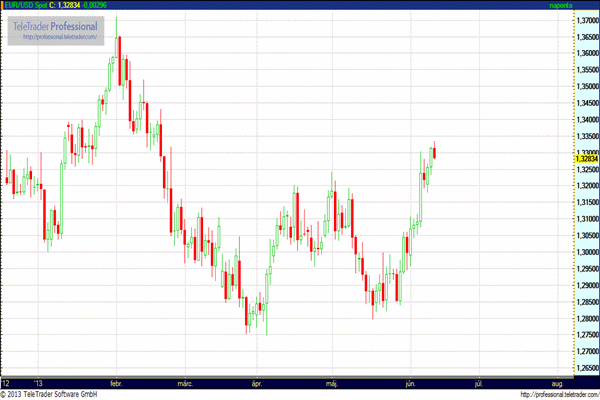Screen dimensions: 600x400
Task: Open the professional.teletrader.com link under the logo
Action: click(x=58, y=37)
